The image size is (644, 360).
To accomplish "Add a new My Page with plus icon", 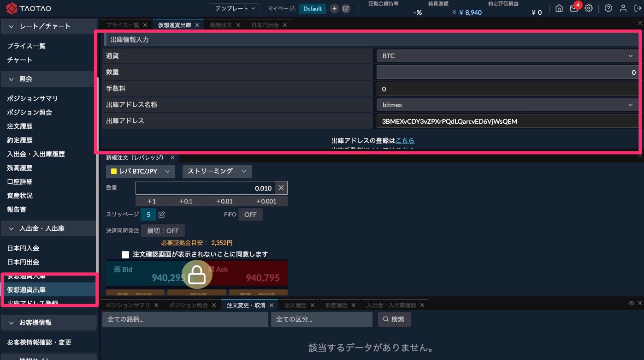I will (x=335, y=9).
